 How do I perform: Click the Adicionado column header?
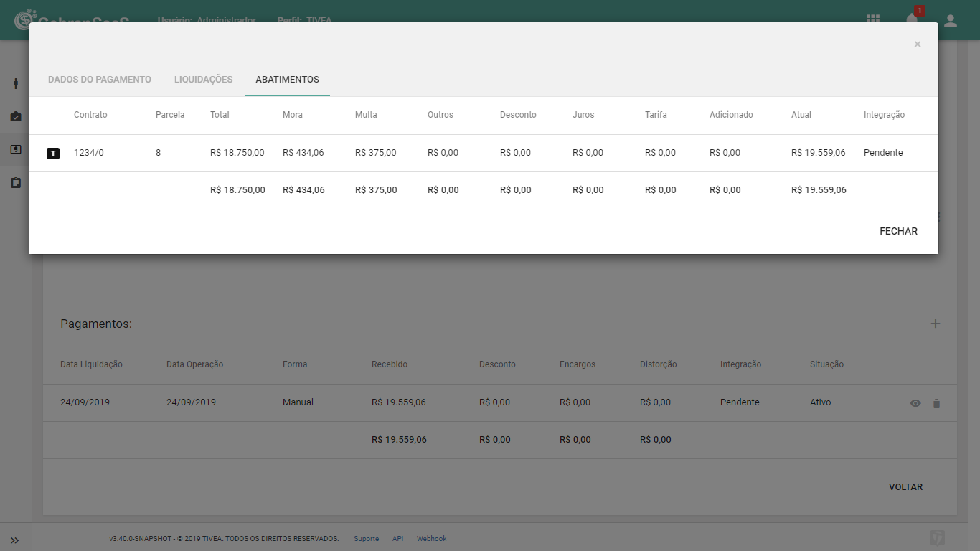(x=731, y=115)
